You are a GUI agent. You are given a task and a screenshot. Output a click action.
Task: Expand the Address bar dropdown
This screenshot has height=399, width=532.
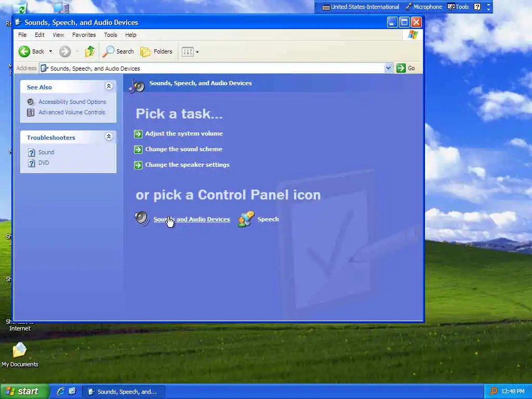pos(388,68)
